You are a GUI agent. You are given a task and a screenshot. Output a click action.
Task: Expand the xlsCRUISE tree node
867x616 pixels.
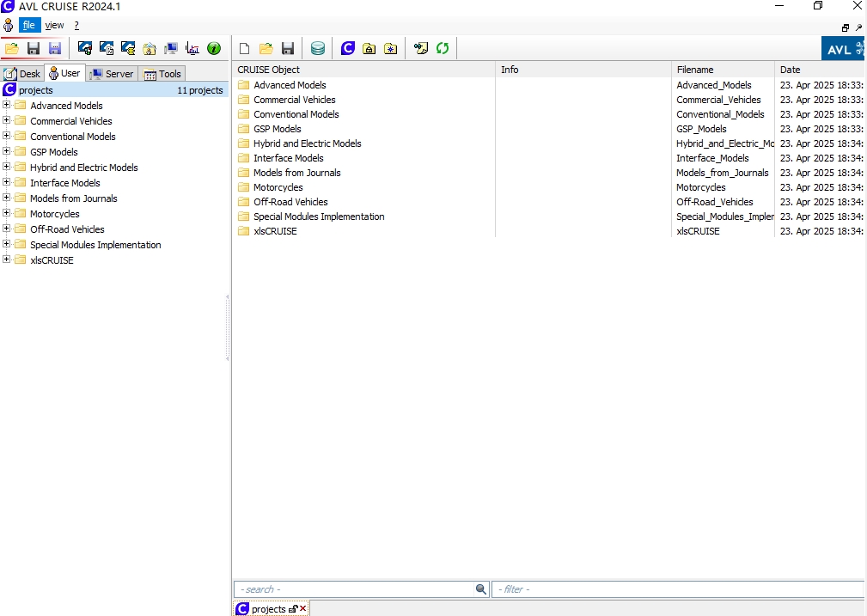[7, 260]
